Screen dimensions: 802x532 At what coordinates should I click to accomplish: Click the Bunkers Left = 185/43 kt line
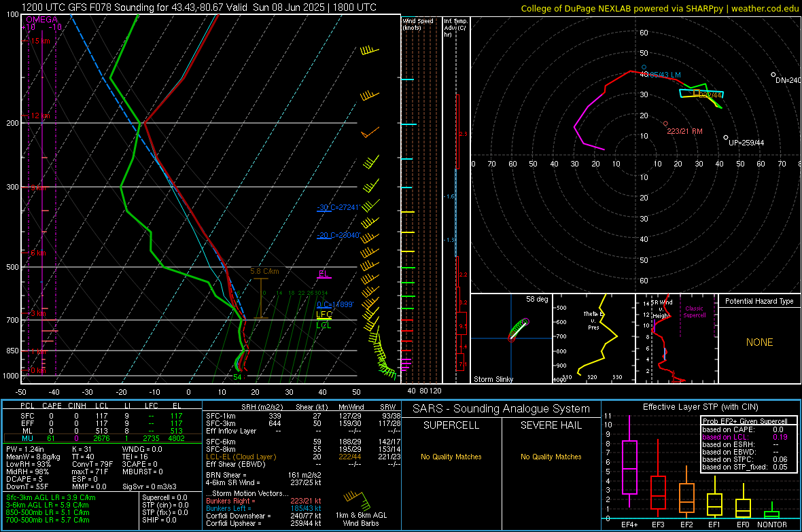tap(264, 508)
